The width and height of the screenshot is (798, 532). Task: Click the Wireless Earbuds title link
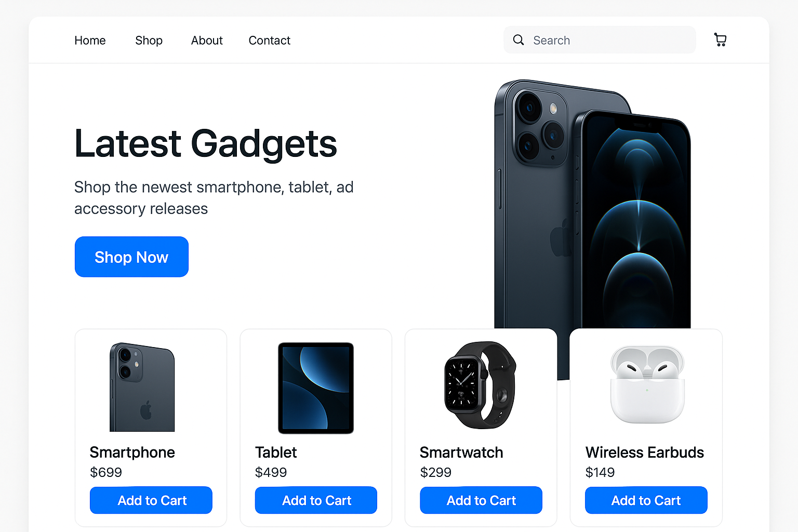point(645,453)
